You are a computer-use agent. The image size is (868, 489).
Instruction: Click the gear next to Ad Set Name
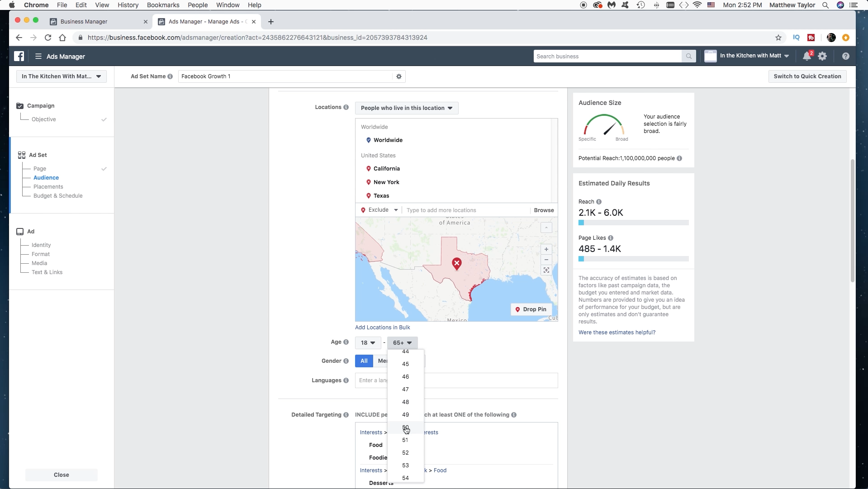click(399, 76)
